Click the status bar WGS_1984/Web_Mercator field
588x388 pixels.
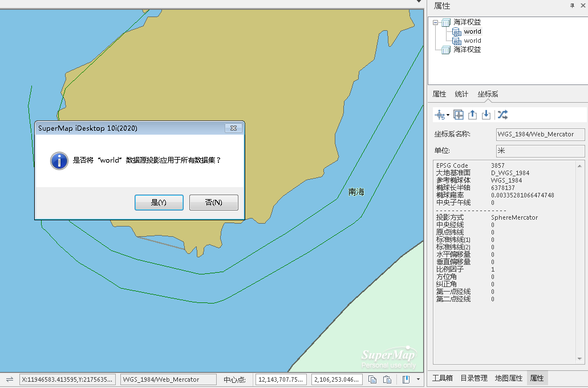coord(168,379)
